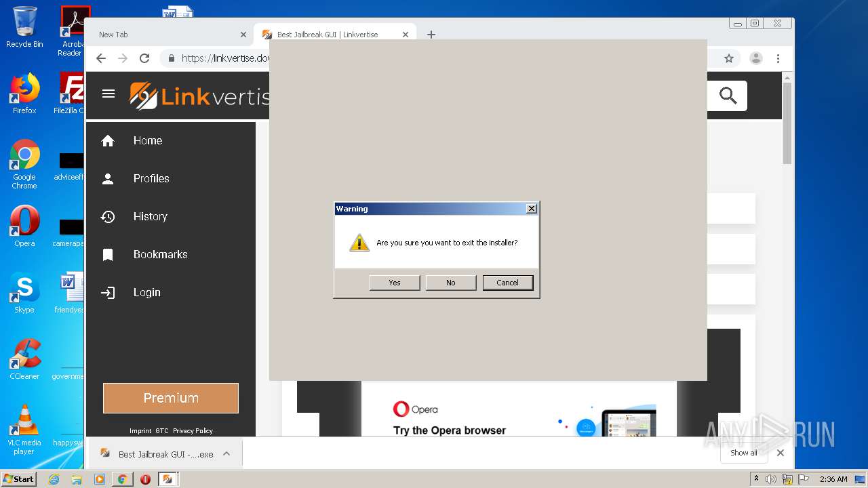Click the Opera taskbar icon
Image resolution: width=868 pixels, height=488 pixels.
[145, 479]
